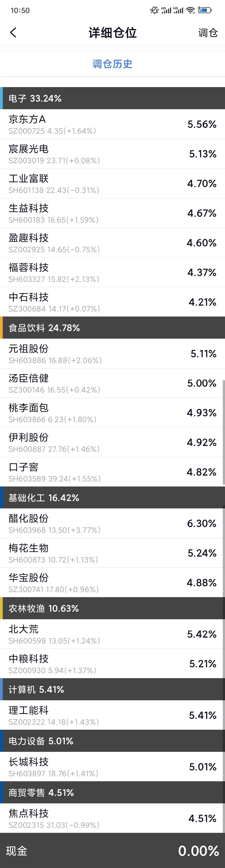Tap the 现金 cash row
Image resolution: width=225 pixels, height=868 pixels.
tap(112, 851)
